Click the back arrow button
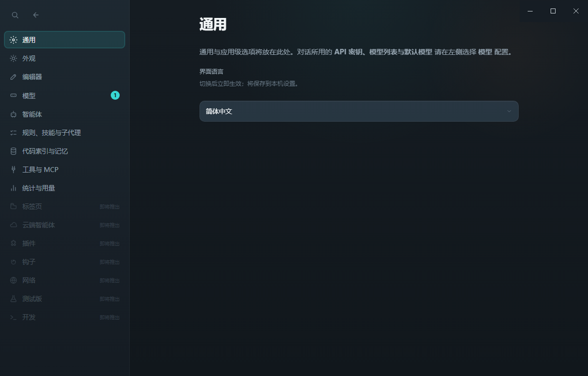 [x=35, y=15]
